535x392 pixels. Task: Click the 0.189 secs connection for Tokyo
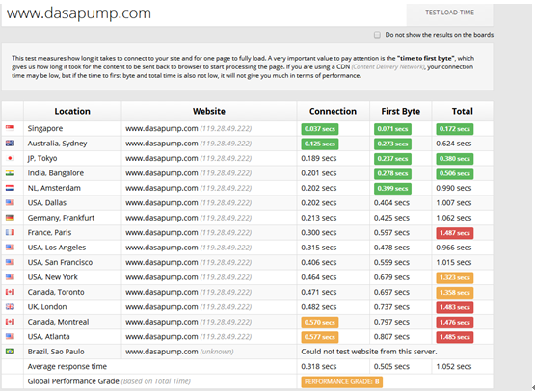(319, 158)
